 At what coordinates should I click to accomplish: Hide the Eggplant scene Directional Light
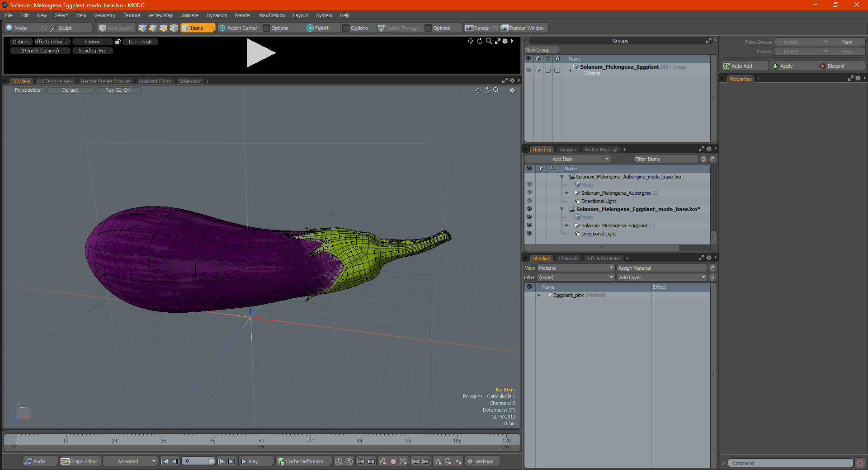(x=529, y=234)
